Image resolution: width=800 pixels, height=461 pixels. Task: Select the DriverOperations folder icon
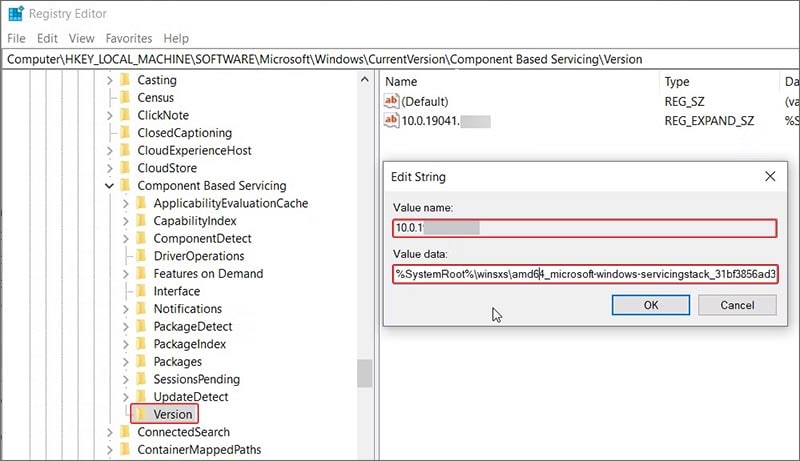(x=141, y=255)
